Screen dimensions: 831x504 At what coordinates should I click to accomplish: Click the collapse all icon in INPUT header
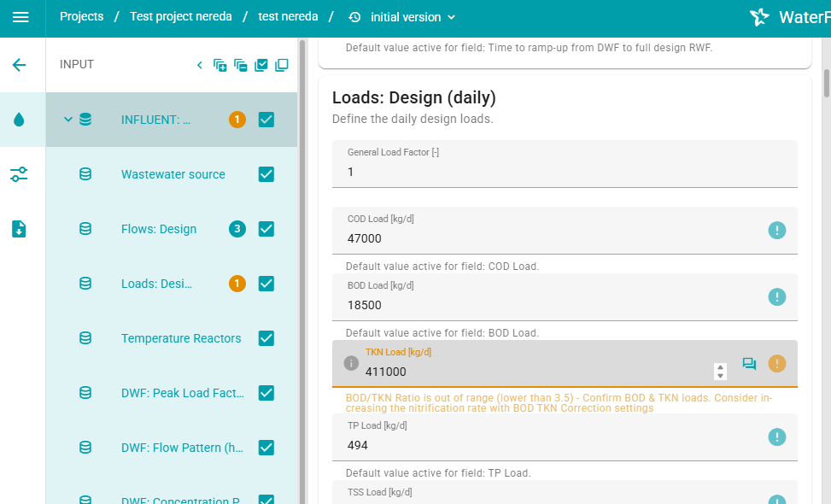pos(241,65)
